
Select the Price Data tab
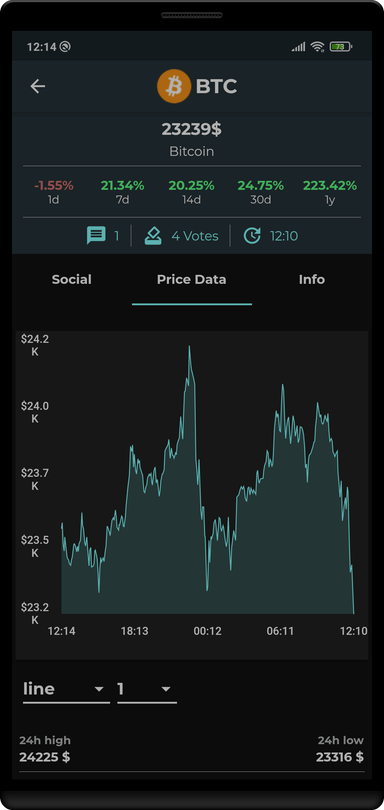[x=192, y=279]
